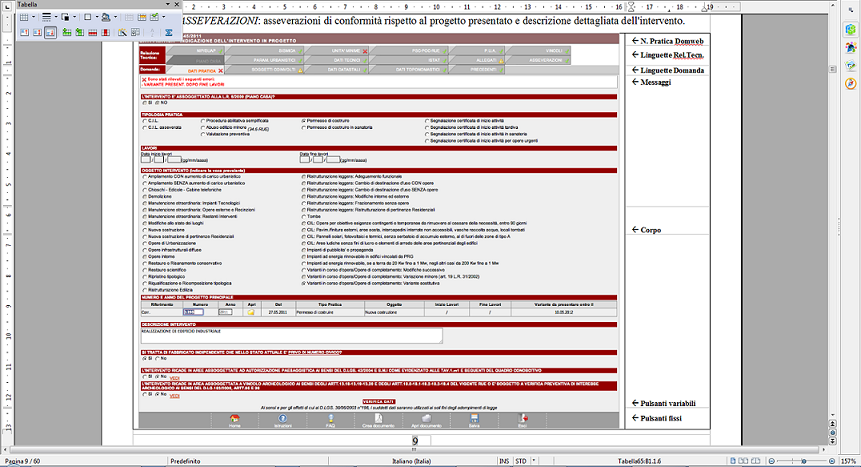Open the ASSEVERAZIONI tab

[x=546, y=60]
